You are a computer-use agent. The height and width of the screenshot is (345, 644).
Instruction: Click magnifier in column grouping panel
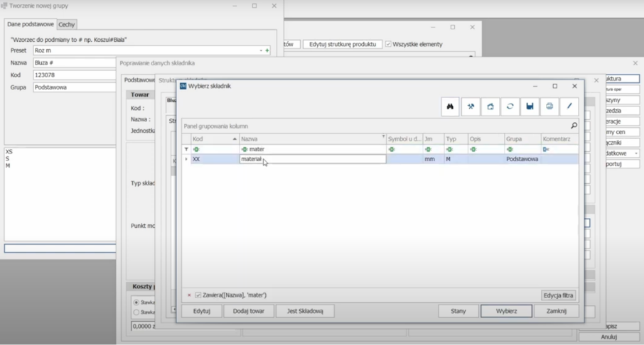(574, 126)
